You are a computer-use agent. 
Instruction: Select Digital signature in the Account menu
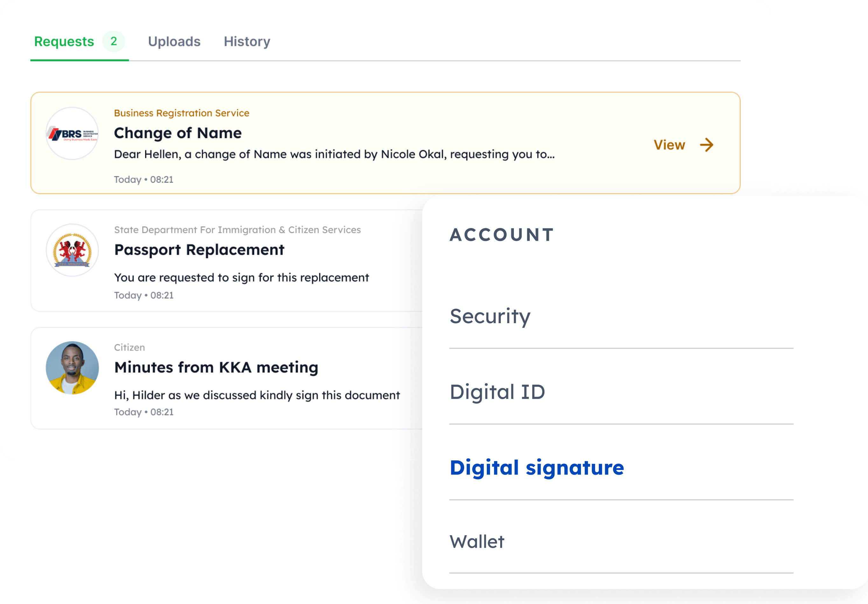(537, 468)
